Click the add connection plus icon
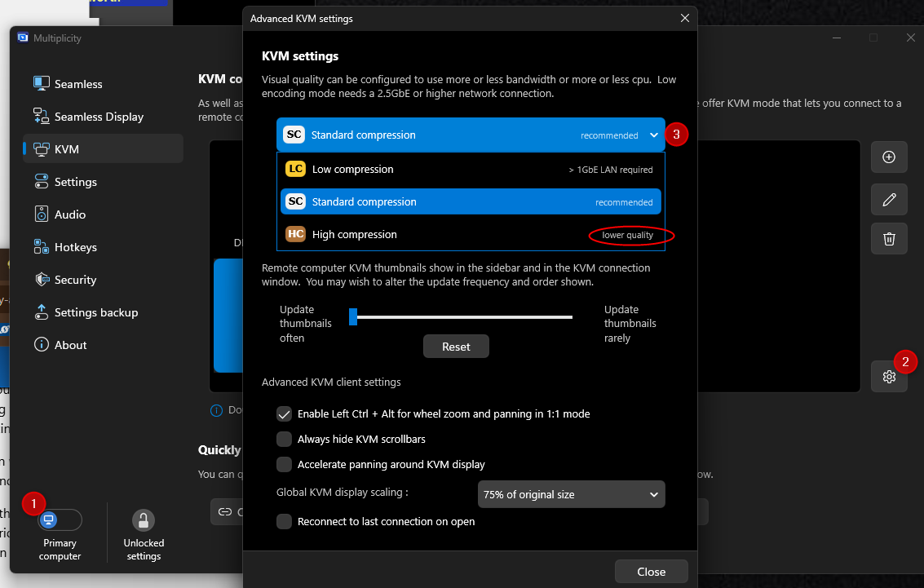Image resolution: width=924 pixels, height=588 pixels. pos(889,157)
